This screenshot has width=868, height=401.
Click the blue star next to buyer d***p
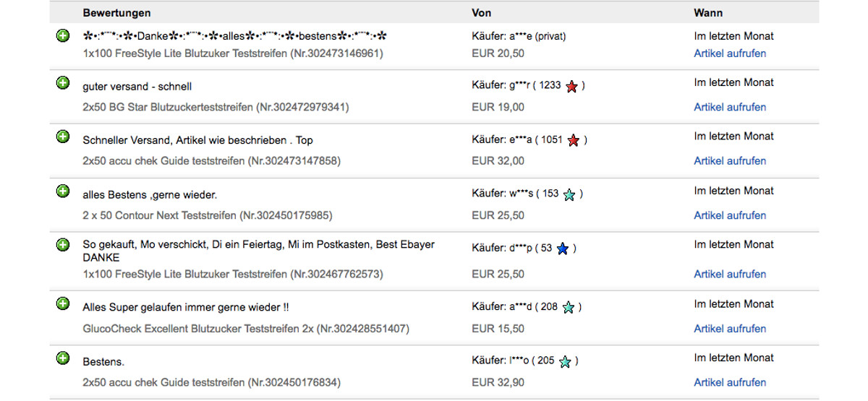point(563,249)
